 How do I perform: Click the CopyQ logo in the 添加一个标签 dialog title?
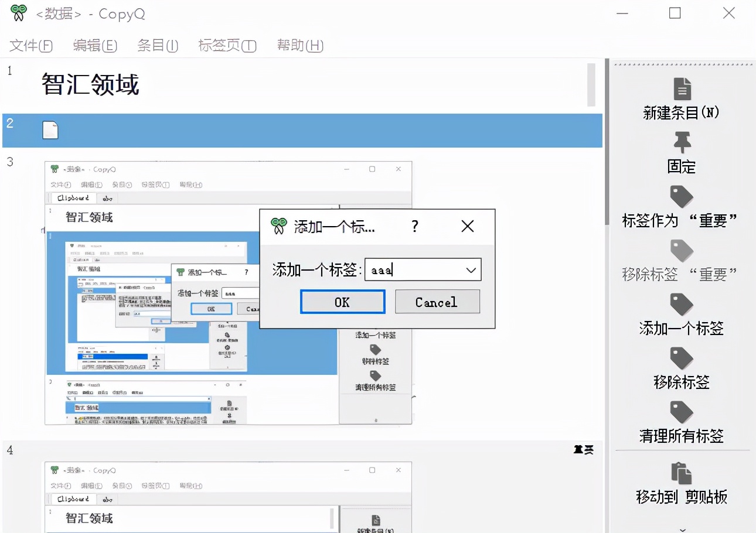point(278,226)
